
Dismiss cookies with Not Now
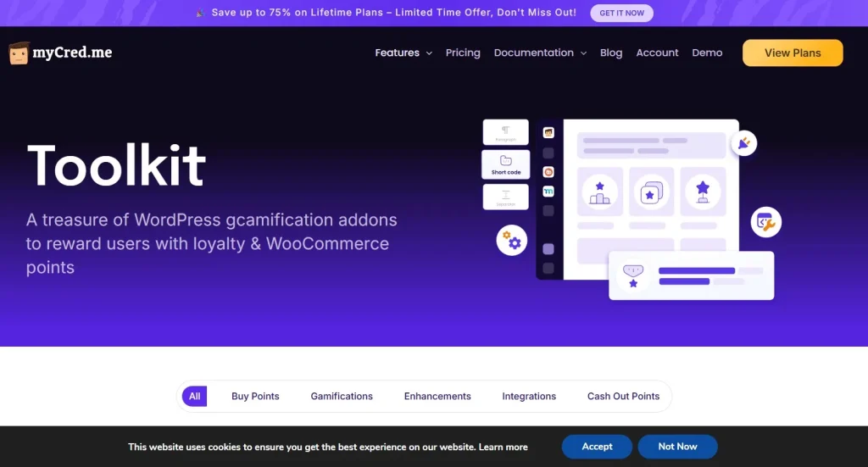click(x=677, y=447)
